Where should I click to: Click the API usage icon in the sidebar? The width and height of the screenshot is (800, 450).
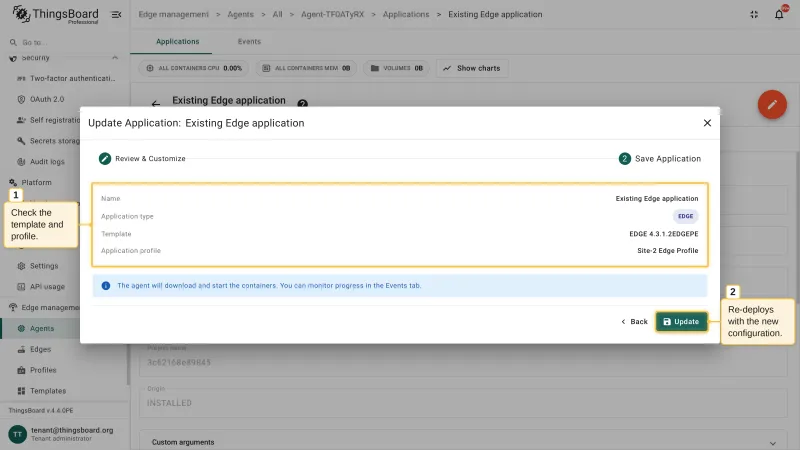tap(21, 287)
